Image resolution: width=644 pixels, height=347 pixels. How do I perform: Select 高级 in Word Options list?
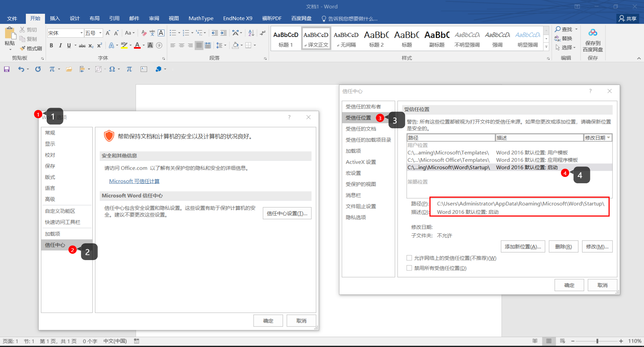[x=50, y=199]
